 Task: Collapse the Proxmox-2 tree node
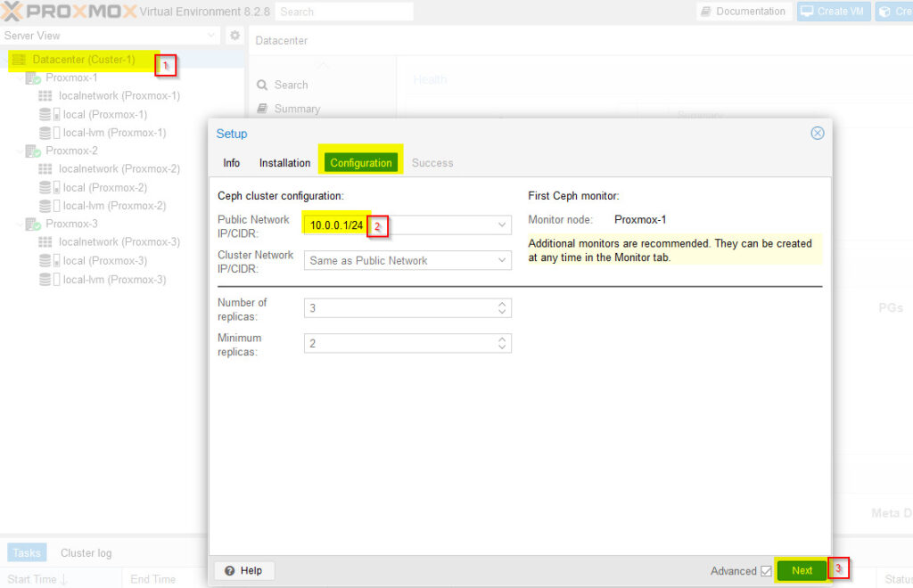tap(21, 151)
